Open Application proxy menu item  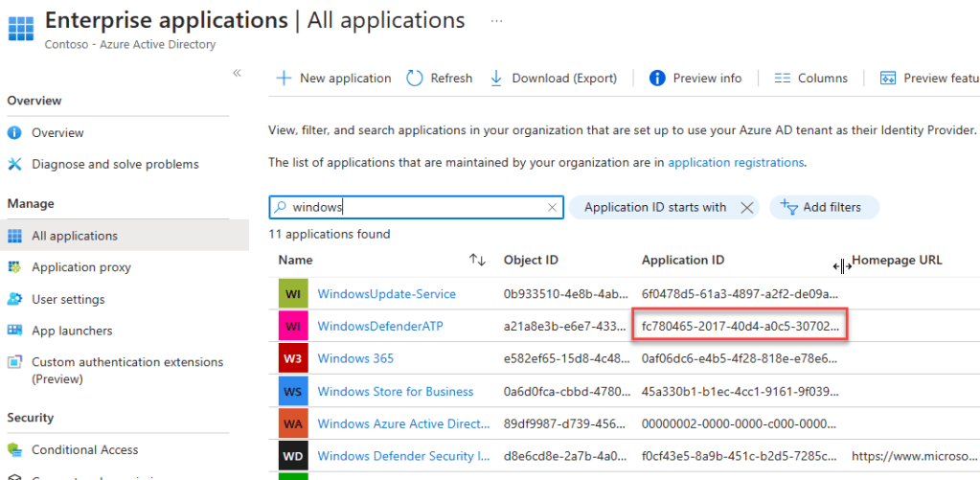tap(81, 267)
